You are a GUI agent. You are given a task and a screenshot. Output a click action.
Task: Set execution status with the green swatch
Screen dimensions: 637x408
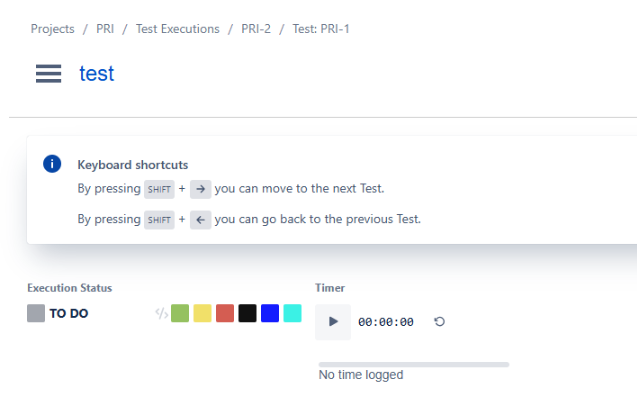pos(180,313)
